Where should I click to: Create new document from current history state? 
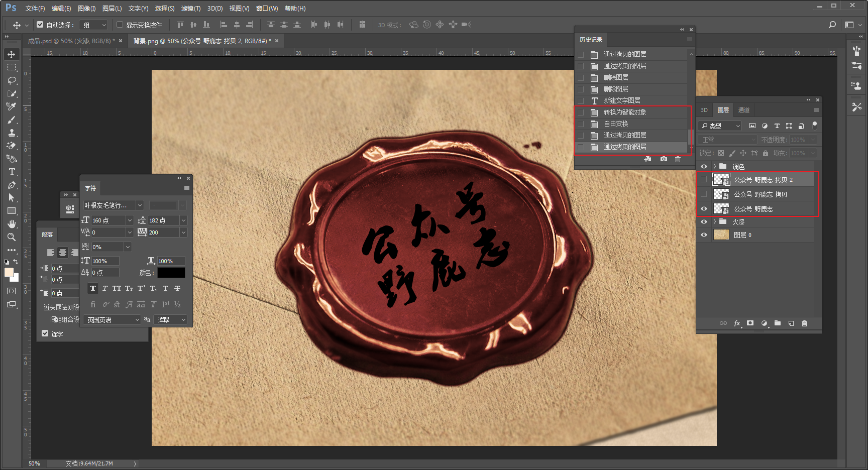(648, 159)
